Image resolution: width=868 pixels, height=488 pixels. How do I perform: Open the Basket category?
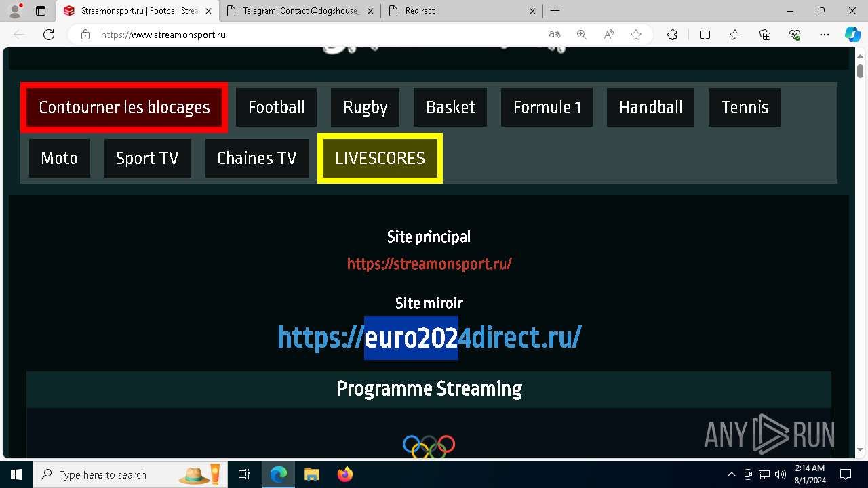click(x=450, y=107)
